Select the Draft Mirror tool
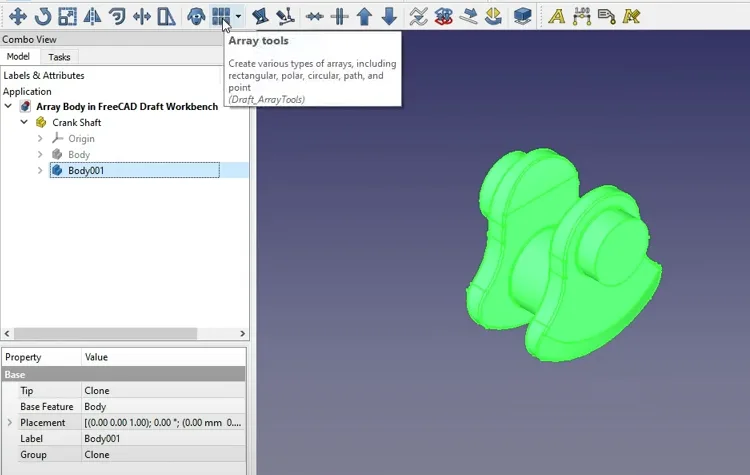Viewport: 750px width, 475px height. pyautogui.click(x=92, y=16)
